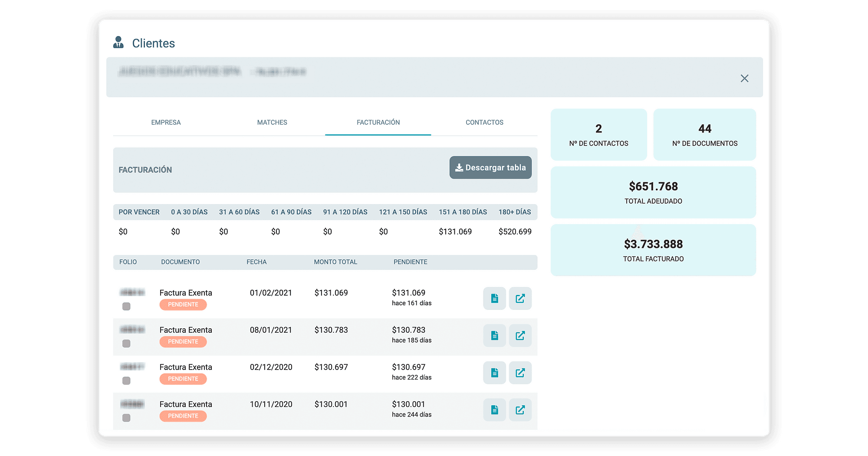Click the Clientes page title
The width and height of the screenshot is (868, 456).
point(153,43)
